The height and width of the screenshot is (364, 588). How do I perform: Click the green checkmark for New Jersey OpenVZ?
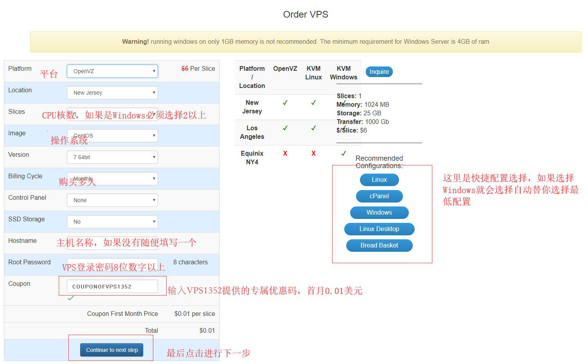285,103
